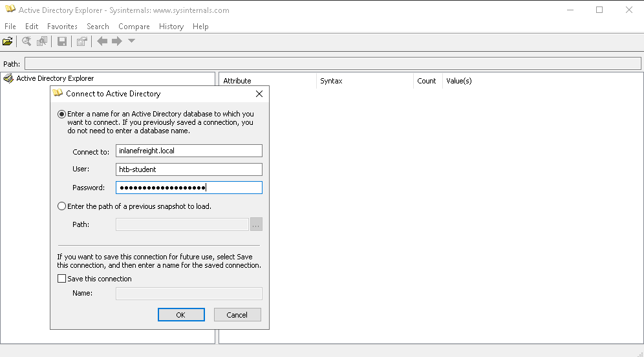The width and height of the screenshot is (644, 357).
Task: Click the properties toolbar icon
Action: (x=81, y=41)
